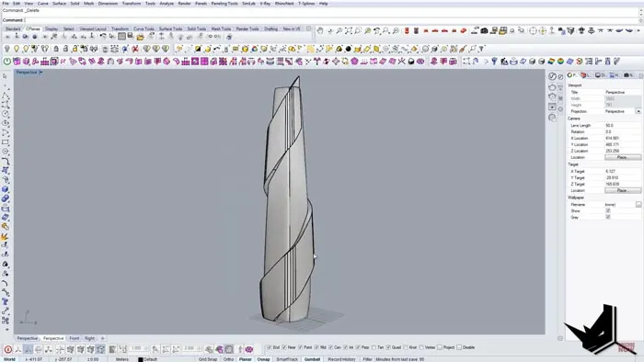Toggle Ortho in status bar
This screenshot has width=644, height=362.
click(228, 359)
